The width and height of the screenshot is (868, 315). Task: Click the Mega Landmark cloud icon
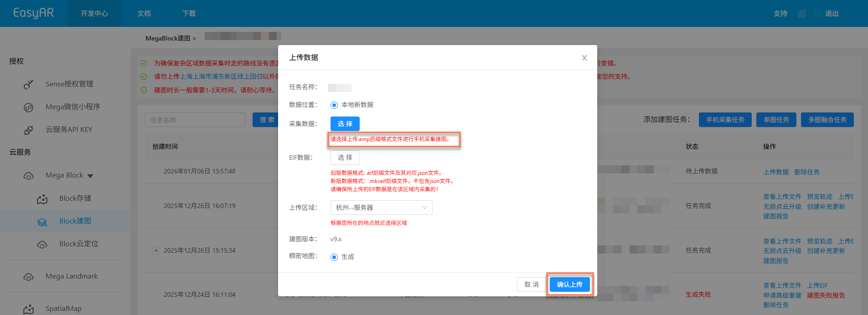click(x=29, y=277)
